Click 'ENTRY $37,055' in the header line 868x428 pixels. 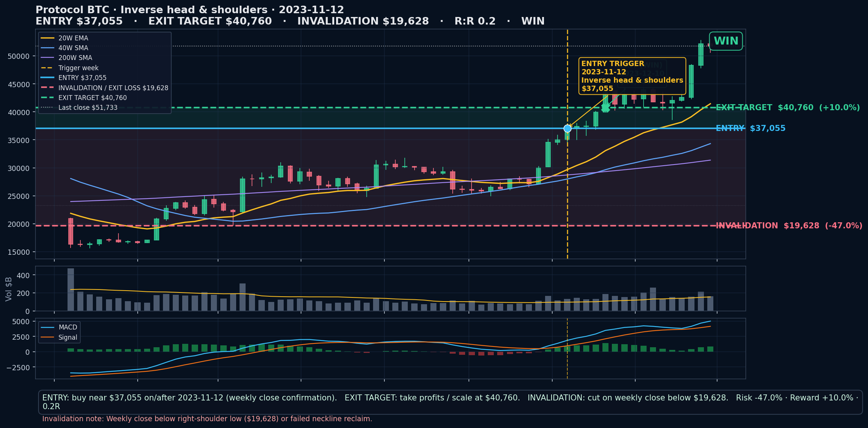click(x=79, y=21)
